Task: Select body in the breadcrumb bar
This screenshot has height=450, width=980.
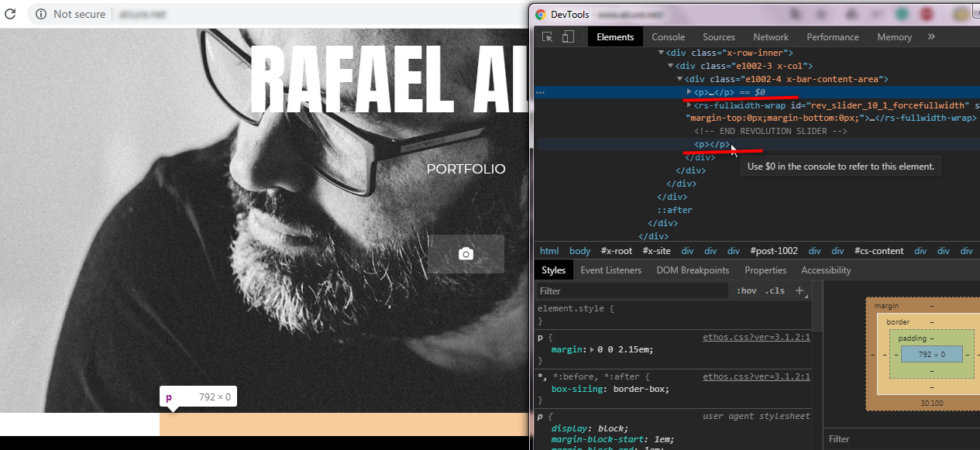Action: (579, 251)
